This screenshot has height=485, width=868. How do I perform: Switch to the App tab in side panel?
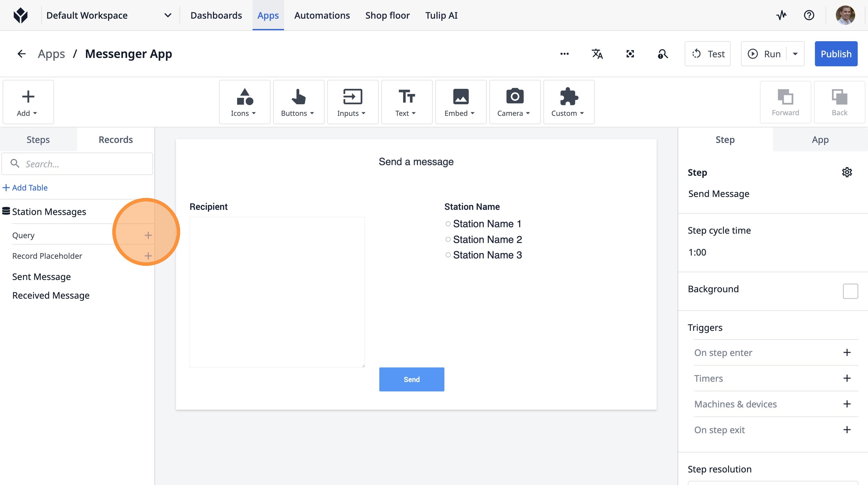click(820, 140)
